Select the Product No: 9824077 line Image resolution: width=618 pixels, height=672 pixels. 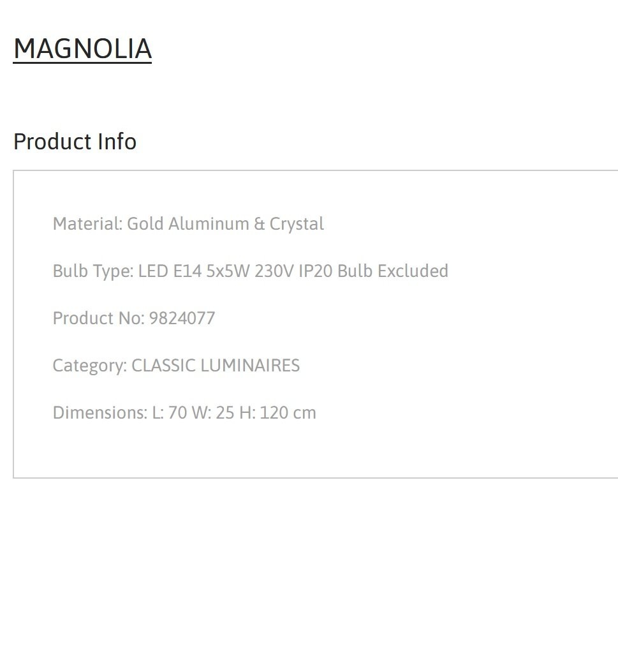[134, 318]
